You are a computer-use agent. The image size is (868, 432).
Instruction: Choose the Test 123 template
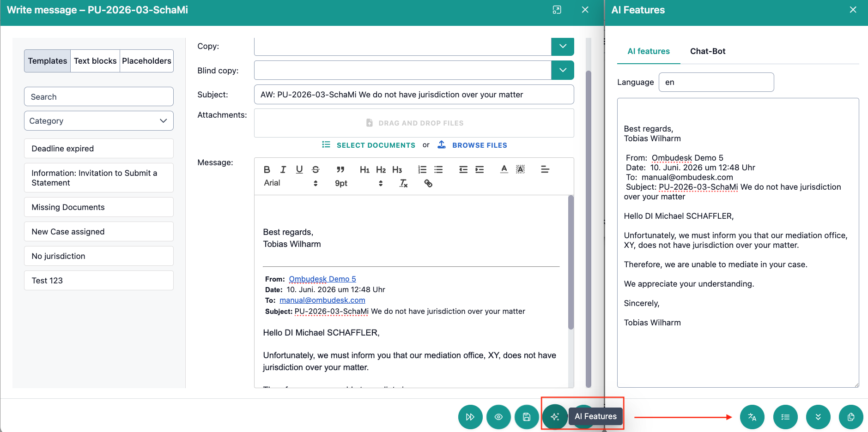point(99,281)
